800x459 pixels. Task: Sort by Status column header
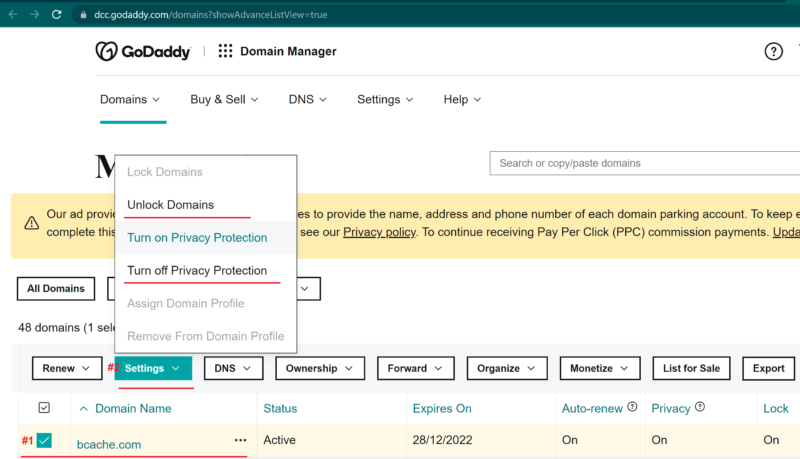tap(280, 409)
